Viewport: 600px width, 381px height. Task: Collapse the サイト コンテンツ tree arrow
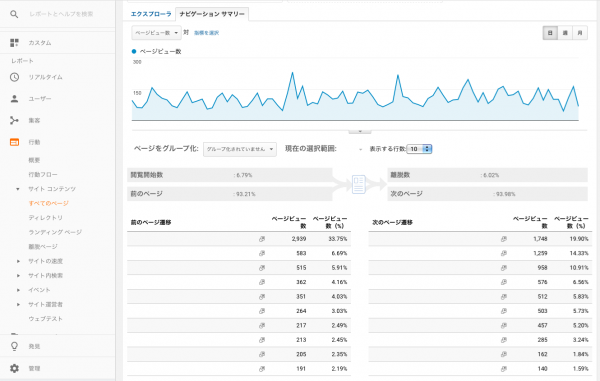coord(18,189)
